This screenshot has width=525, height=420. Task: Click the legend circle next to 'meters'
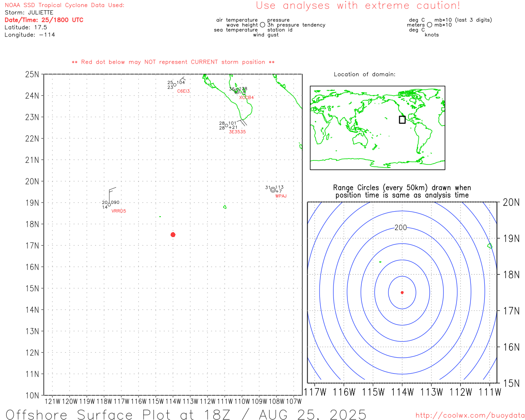click(429, 25)
